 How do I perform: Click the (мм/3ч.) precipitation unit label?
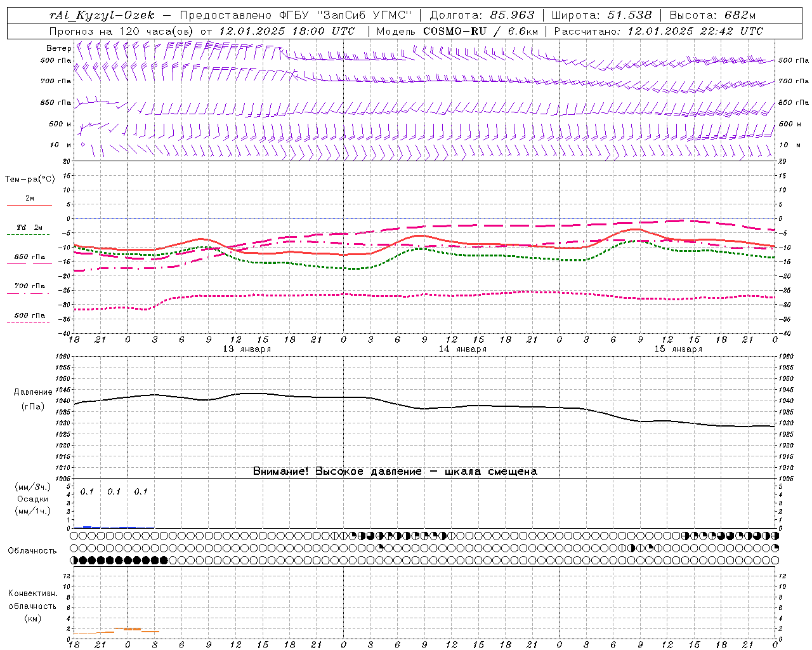coord(33,487)
